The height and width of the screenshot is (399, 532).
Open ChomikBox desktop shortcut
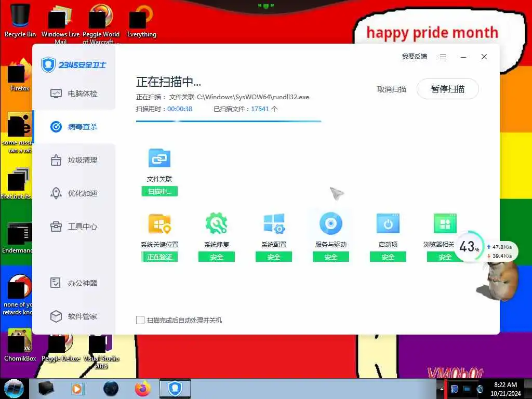[20, 345]
